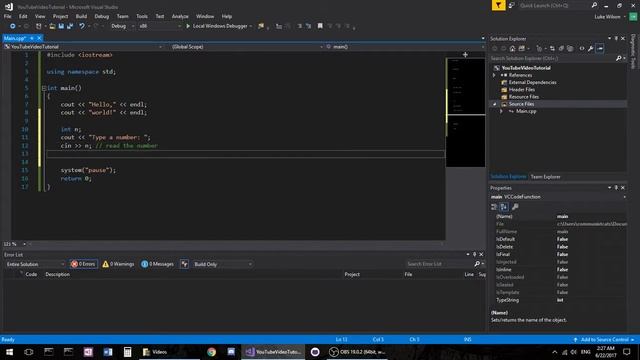Click Categorized view icon in Properties
This screenshot has width=640, height=360.
click(x=494, y=207)
